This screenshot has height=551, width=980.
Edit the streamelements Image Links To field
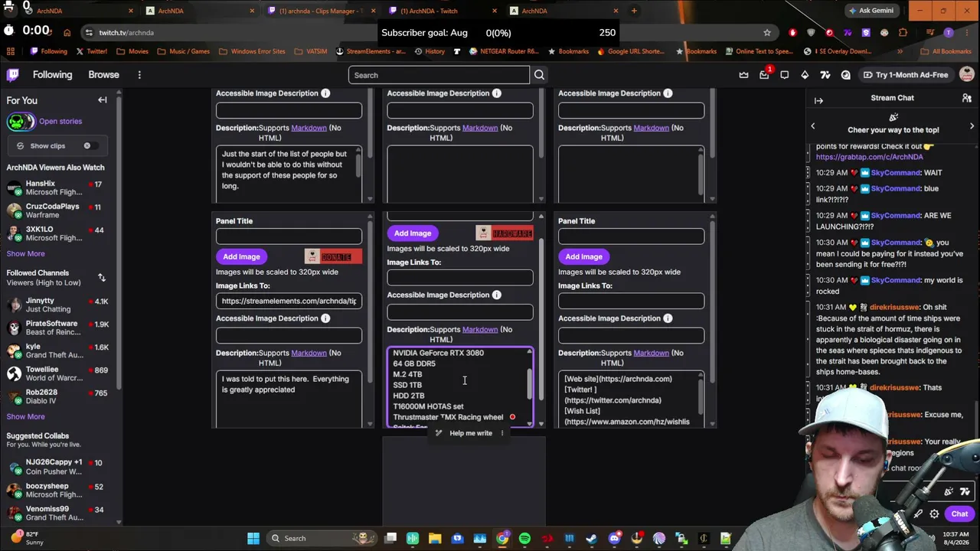(x=289, y=301)
